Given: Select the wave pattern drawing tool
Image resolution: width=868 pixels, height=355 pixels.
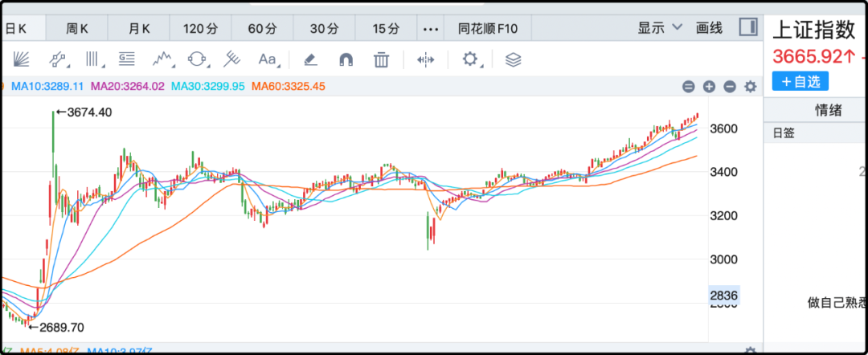Looking at the screenshot, I should 163,59.
